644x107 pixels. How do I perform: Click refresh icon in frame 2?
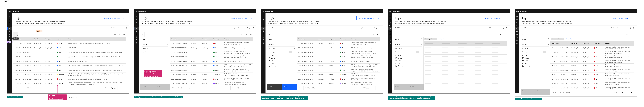click(253, 28)
